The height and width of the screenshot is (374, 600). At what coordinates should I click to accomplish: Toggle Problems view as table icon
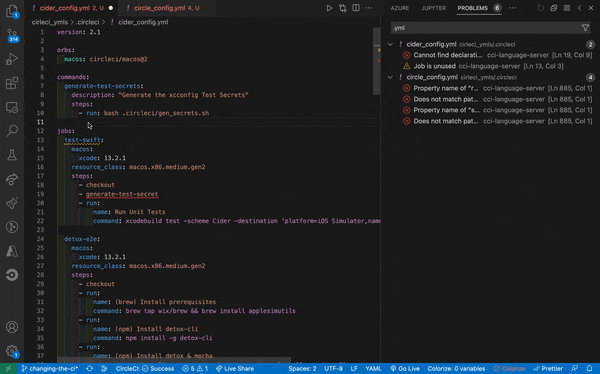tap(567, 8)
